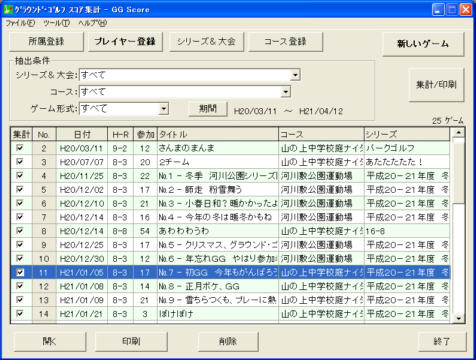Select the row titled 2チーム
Screen dimensions: 476x360
(230, 162)
